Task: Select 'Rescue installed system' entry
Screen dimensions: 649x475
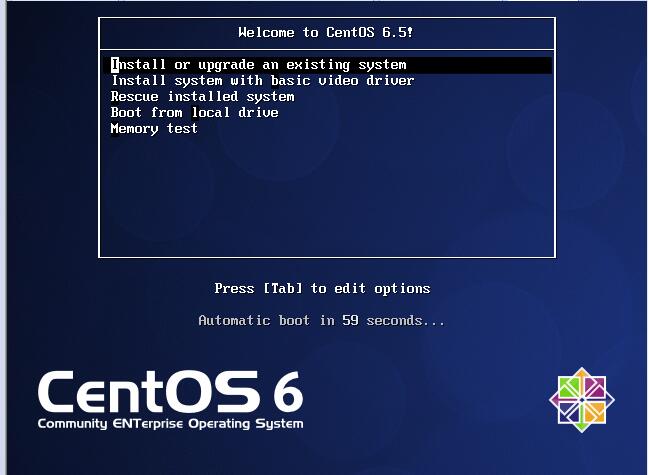Action: click(202, 97)
